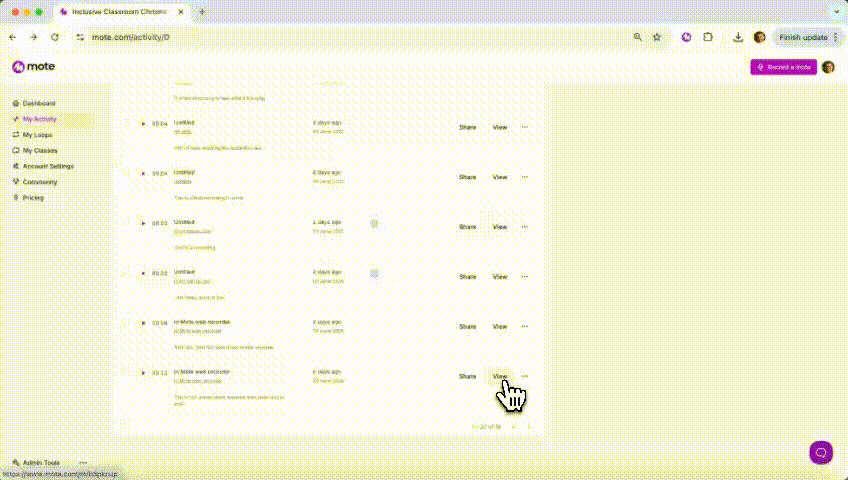Play the 00:11 In Mote web recorder mote
The image size is (848, 480).
point(143,372)
